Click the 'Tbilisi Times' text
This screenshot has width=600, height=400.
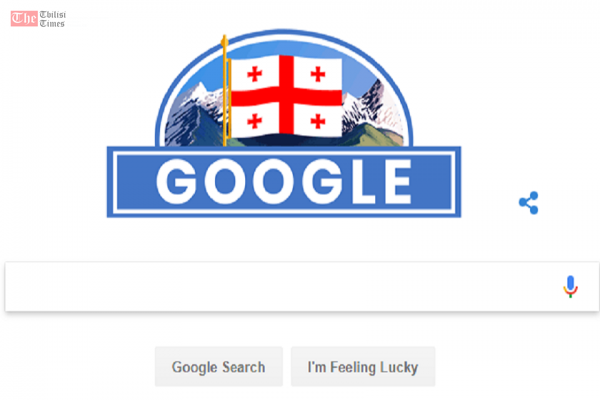[52, 19]
